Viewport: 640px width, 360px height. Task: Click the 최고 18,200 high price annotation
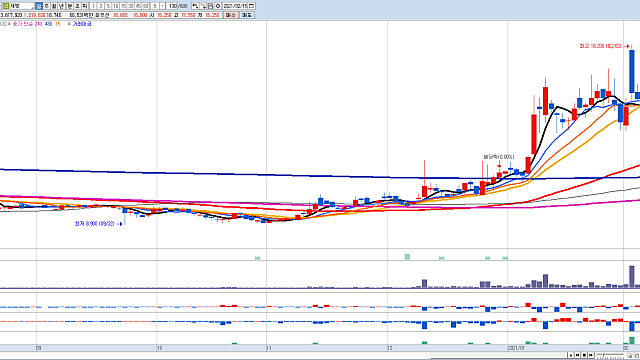point(600,46)
